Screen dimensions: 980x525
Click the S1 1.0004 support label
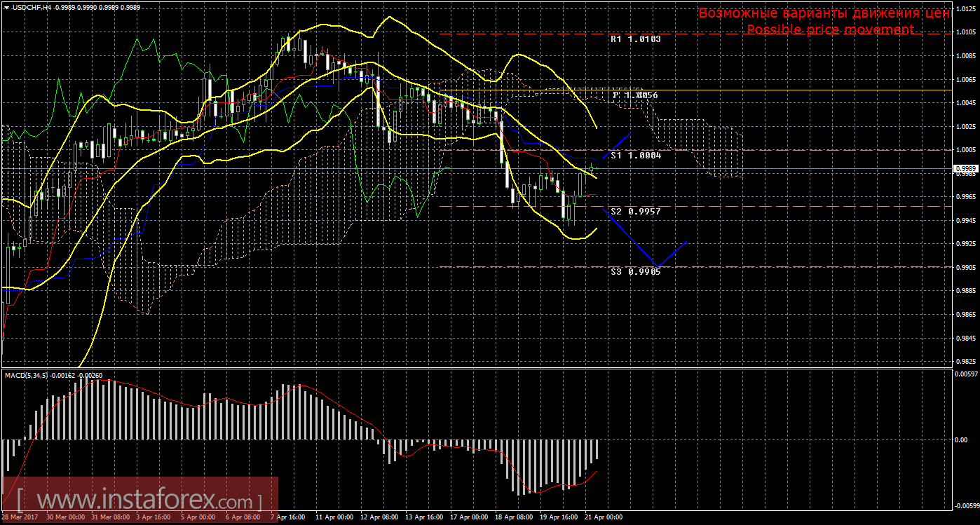(635, 156)
